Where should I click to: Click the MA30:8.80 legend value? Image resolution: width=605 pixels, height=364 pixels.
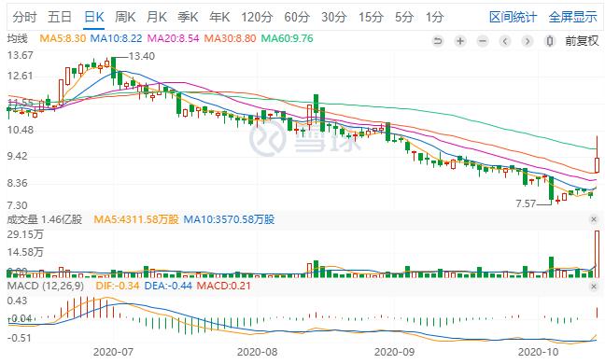(230, 38)
